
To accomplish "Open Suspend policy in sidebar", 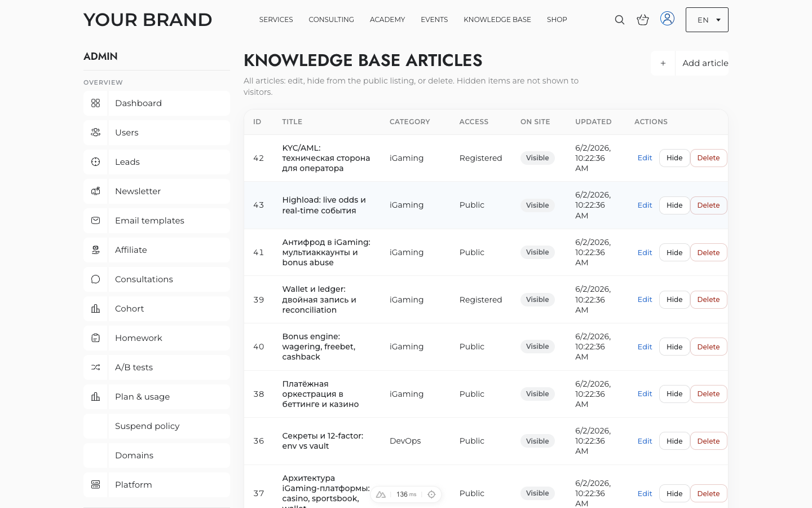I will click(157, 426).
